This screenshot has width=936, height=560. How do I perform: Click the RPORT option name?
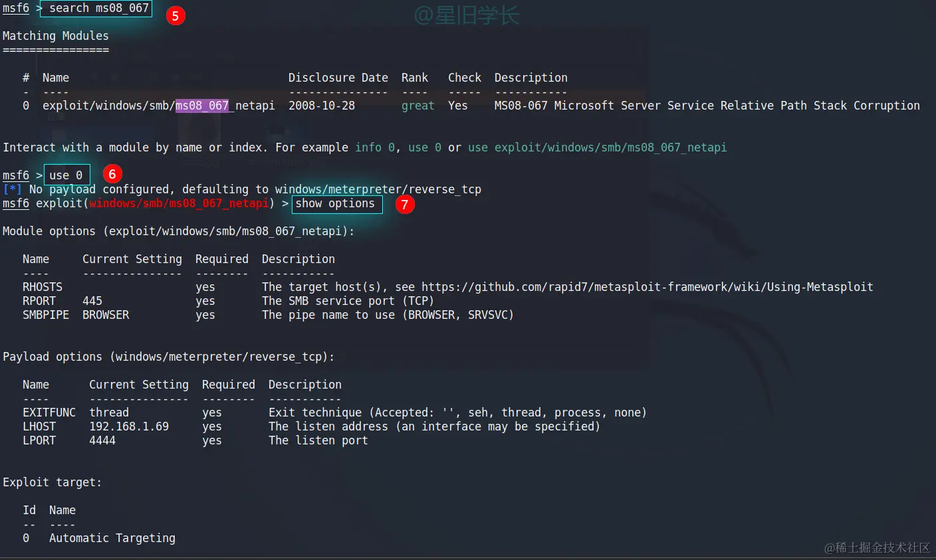[x=39, y=301]
